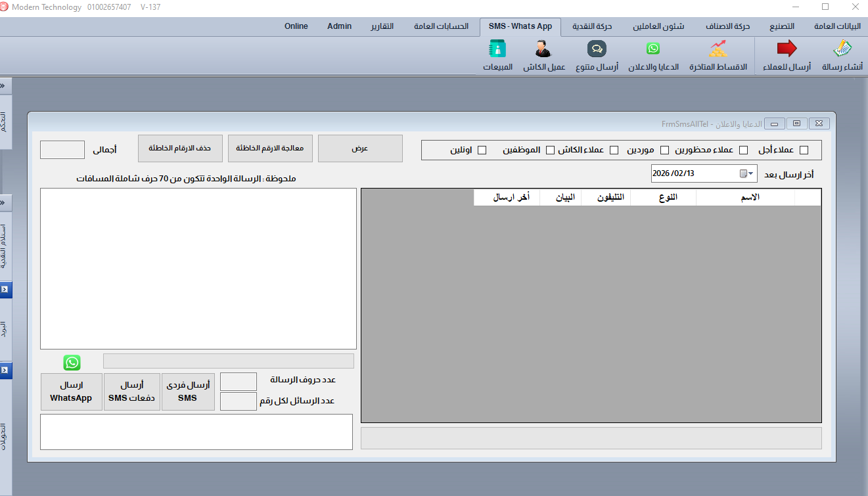This screenshot has width=868, height=496.
Task: Open the الاقساط المتاخرة (late installments) icon
Action: (718, 49)
